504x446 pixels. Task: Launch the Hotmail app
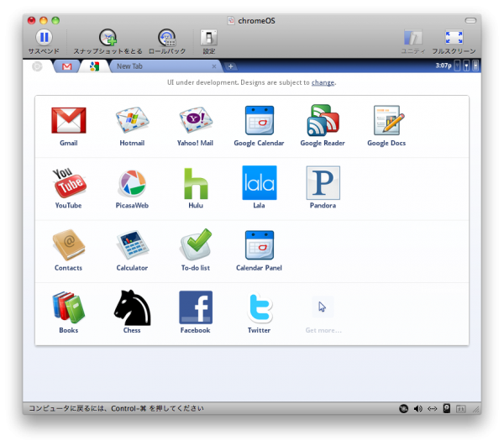[x=132, y=120]
